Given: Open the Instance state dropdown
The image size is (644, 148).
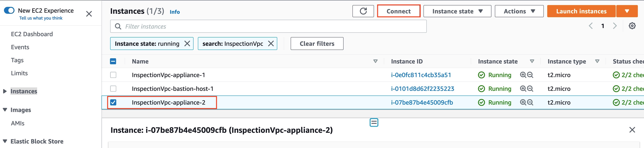Looking at the screenshot, I should [x=457, y=11].
